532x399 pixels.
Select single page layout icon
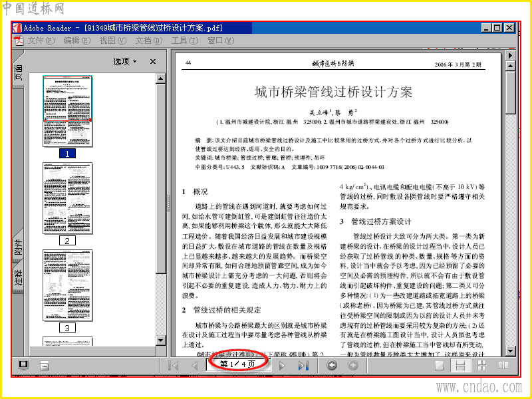(440, 365)
